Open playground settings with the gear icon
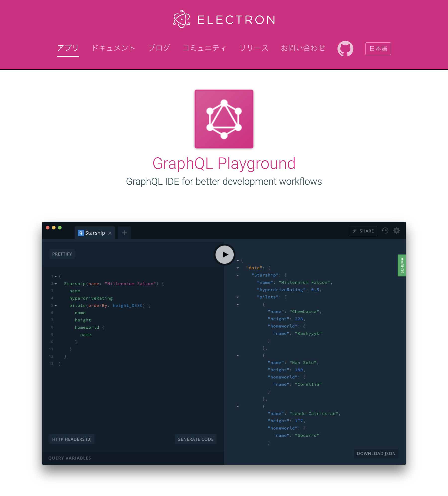 pos(396,231)
